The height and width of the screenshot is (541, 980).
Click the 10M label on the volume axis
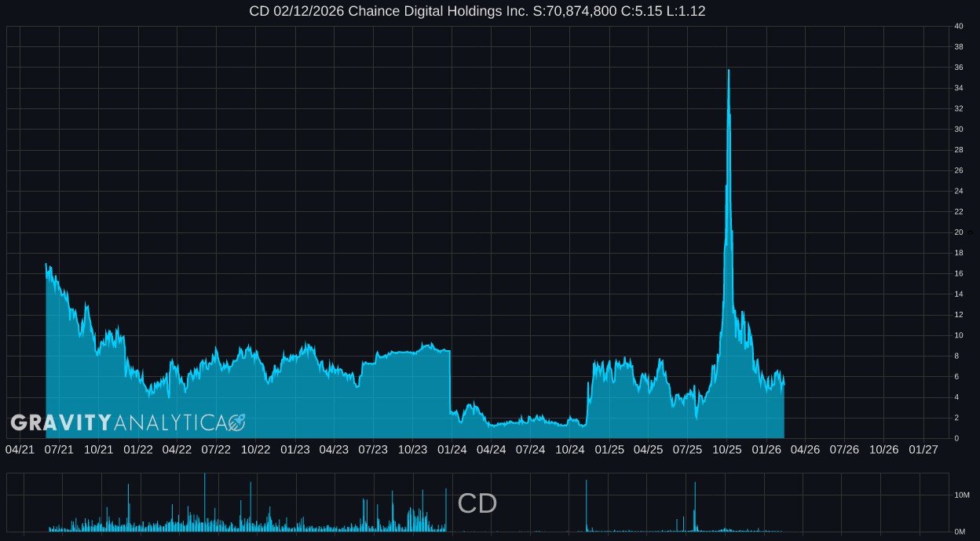point(961,495)
